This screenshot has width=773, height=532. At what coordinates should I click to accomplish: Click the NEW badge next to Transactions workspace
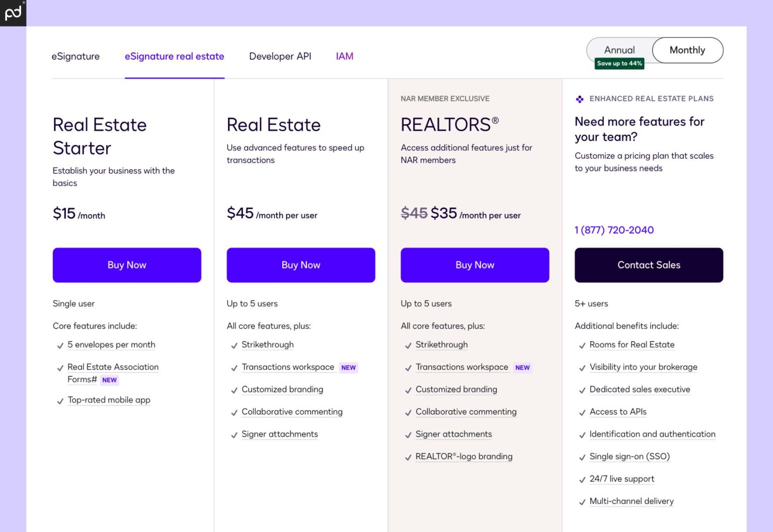click(348, 368)
